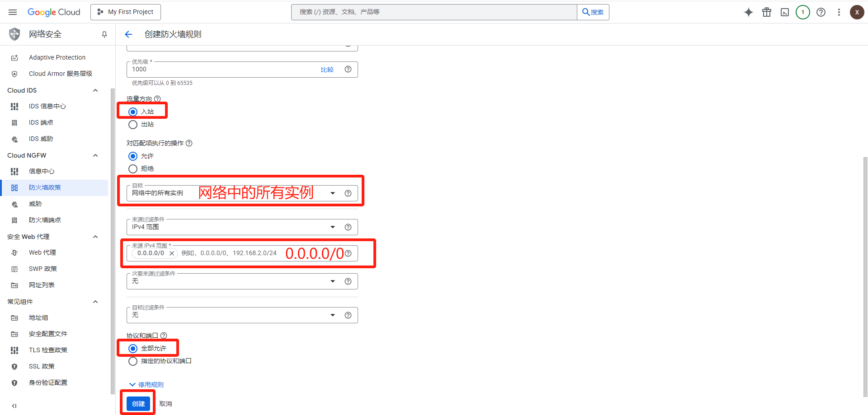Click the search magnifier 搜索 button

[x=593, y=12]
